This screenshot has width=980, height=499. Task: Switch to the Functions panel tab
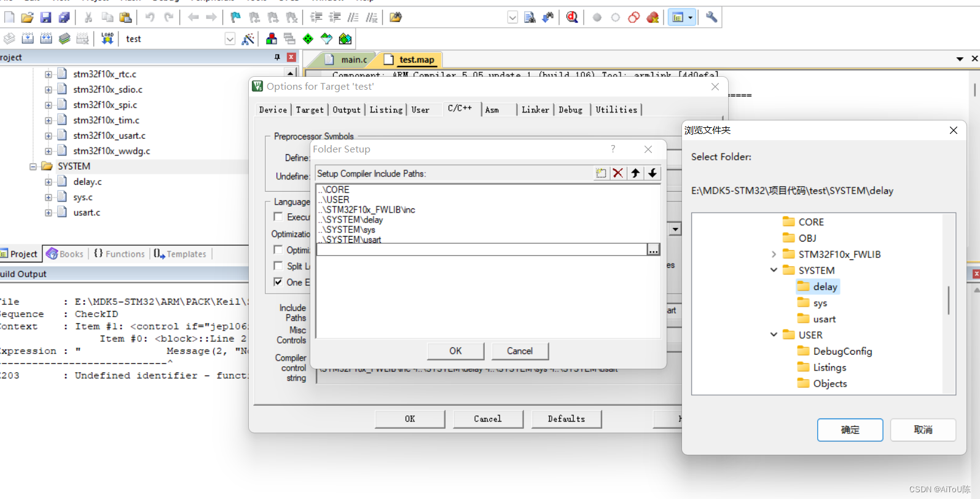(119, 254)
